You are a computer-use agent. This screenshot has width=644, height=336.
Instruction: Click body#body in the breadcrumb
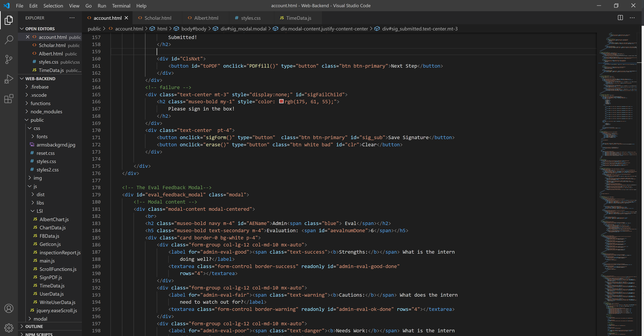tap(194, 29)
